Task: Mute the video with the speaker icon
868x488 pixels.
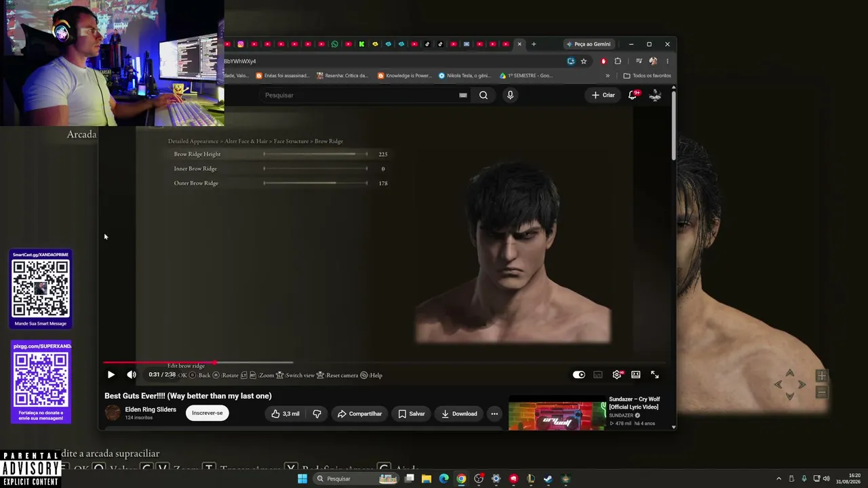Action: click(x=132, y=375)
